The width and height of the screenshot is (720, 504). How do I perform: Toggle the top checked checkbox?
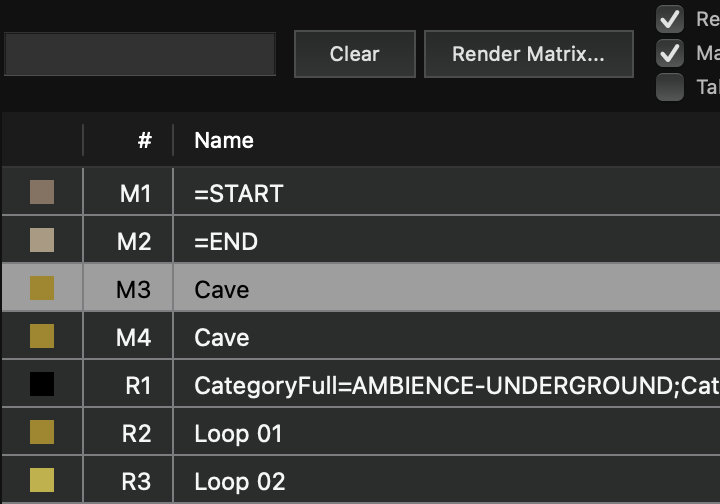[669, 19]
